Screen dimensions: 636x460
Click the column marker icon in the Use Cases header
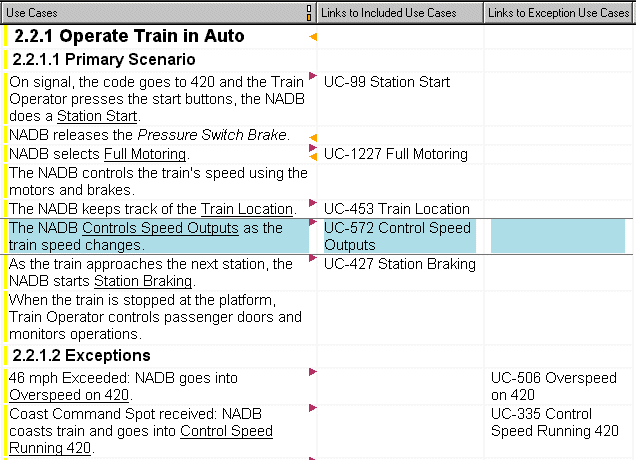[x=309, y=13]
